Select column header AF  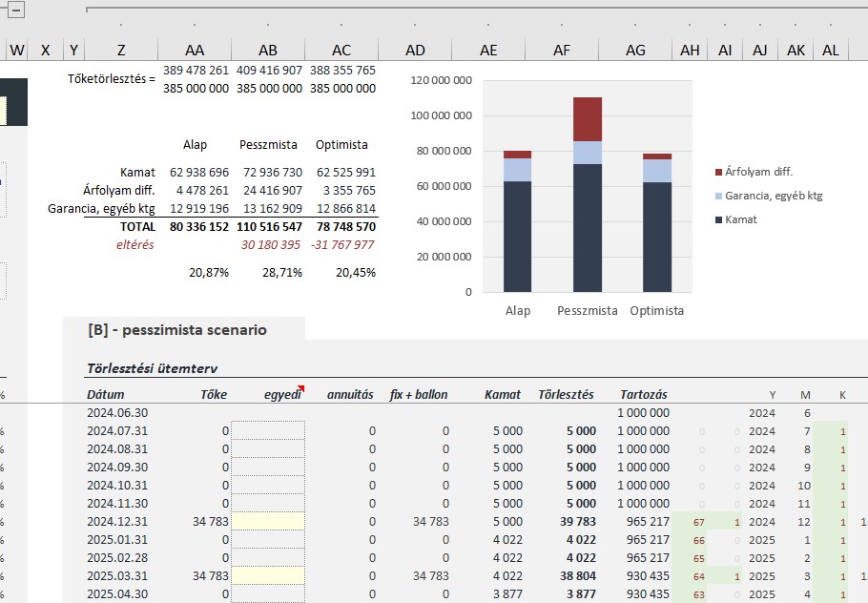pos(562,50)
